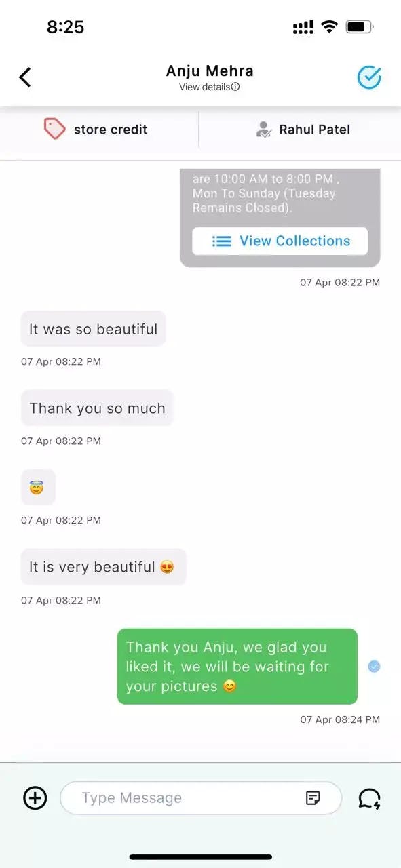Tap the info icon beside View details
This screenshot has width=401, height=868.
(x=235, y=87)
